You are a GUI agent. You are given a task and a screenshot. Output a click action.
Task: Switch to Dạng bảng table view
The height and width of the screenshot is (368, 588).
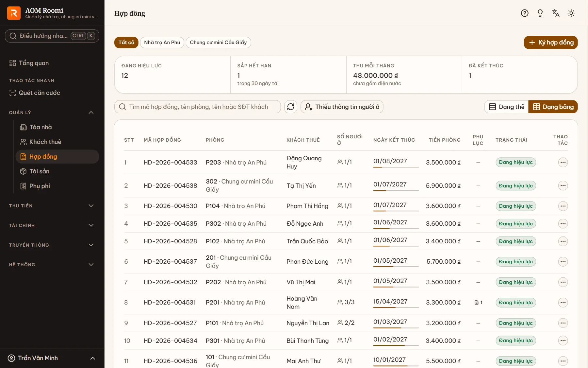pyautogui.click(x=553, y=107)
